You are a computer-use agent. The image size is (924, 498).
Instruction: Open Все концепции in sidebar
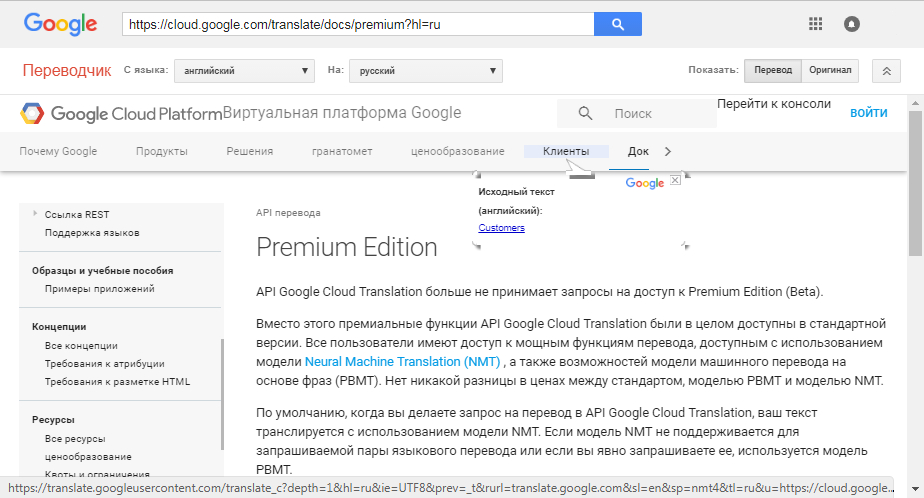81,346
